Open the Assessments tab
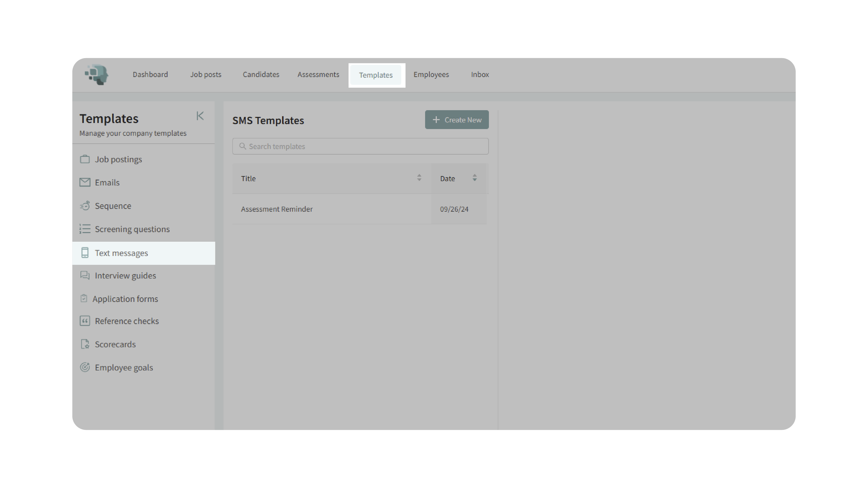Viewport: 868px width, 488px height. point(318,74)
